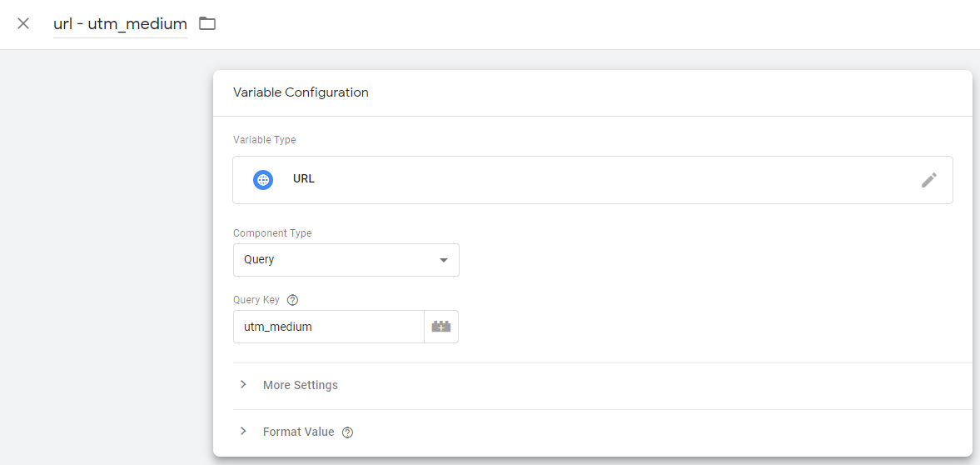
Task: Click the 'Query Key' label text
Action: pyautogui.click(x=256, y=300)
